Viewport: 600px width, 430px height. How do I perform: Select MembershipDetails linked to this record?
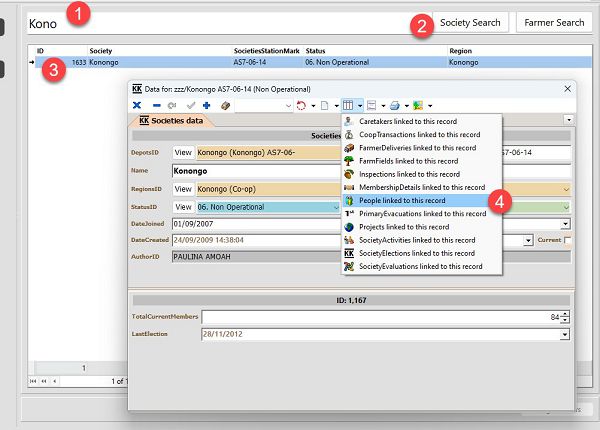pyautogui.click(x=422, y=187)
